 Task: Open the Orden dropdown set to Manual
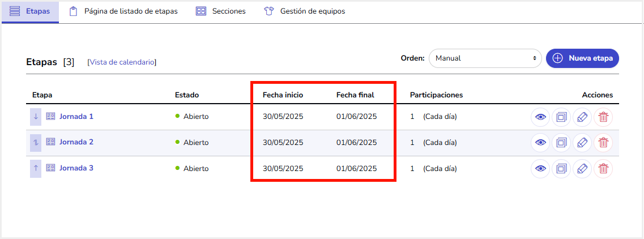485,58
